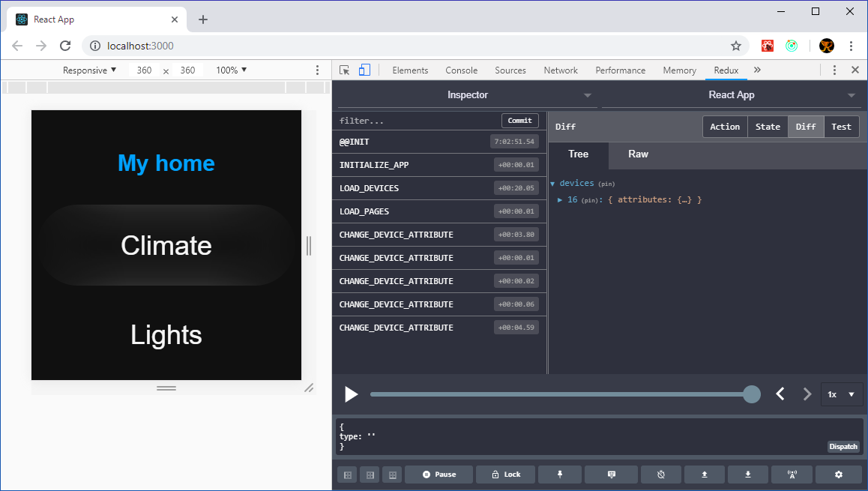Viewport: 868px width, 491px height.
Task: Click the viewport height field 360
Action: point(187,70)
